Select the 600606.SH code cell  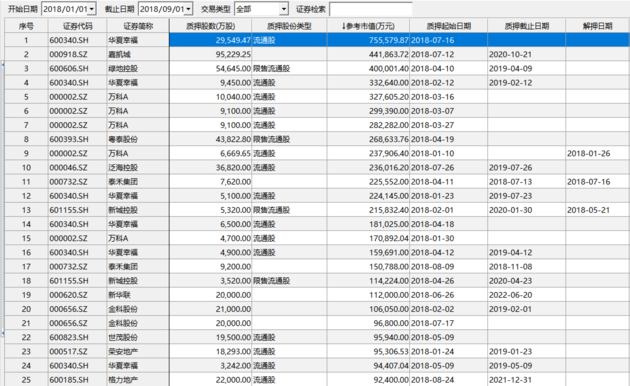tap(78, 68)
